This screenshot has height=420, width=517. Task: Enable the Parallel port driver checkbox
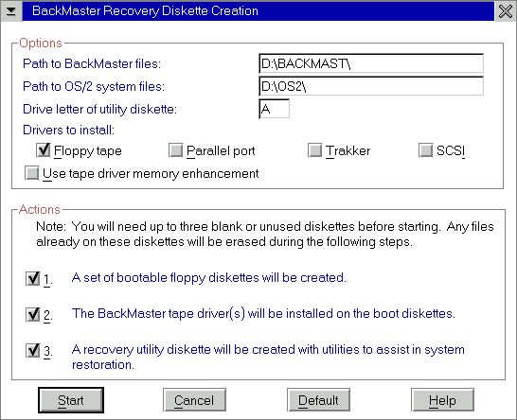pyautogui.click(x=176, y=150)
